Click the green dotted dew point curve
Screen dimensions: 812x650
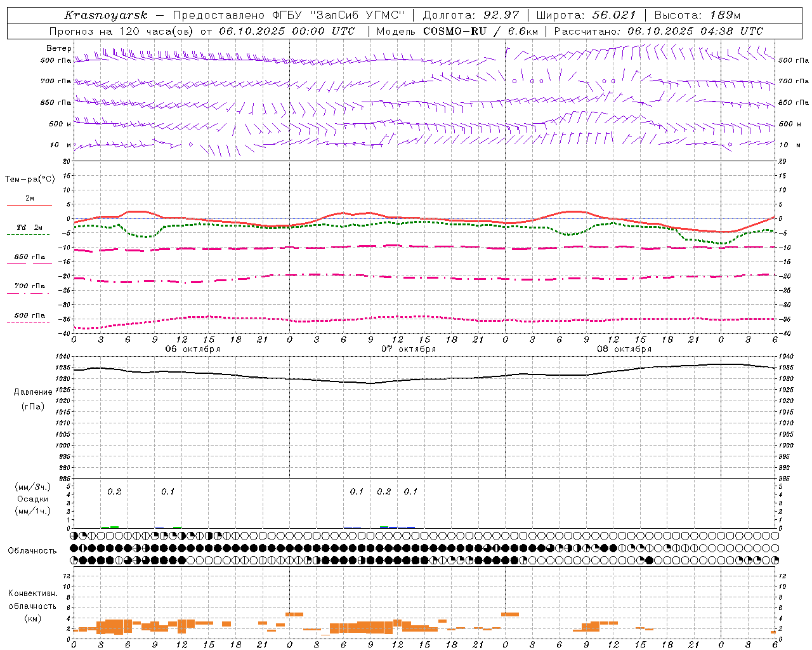[x=425, y=222]
